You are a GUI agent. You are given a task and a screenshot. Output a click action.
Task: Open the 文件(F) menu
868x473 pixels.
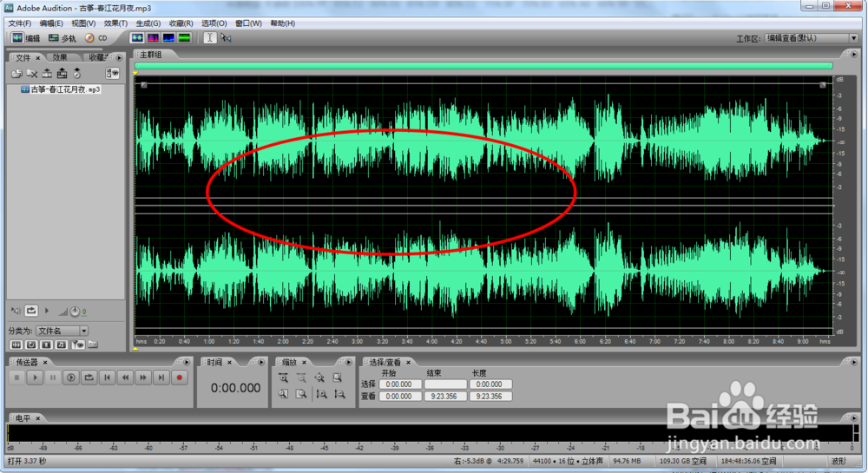click(20, 23)
